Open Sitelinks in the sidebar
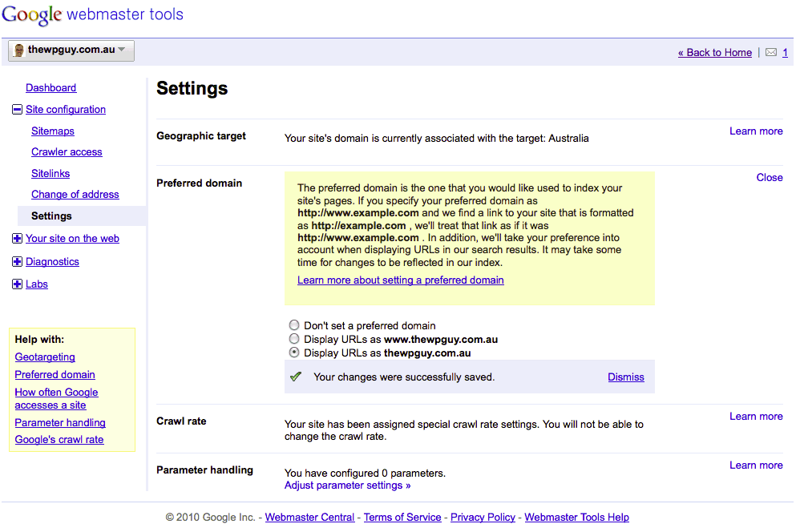The height and width of the screenshot is (532, 800). (51, 173)
